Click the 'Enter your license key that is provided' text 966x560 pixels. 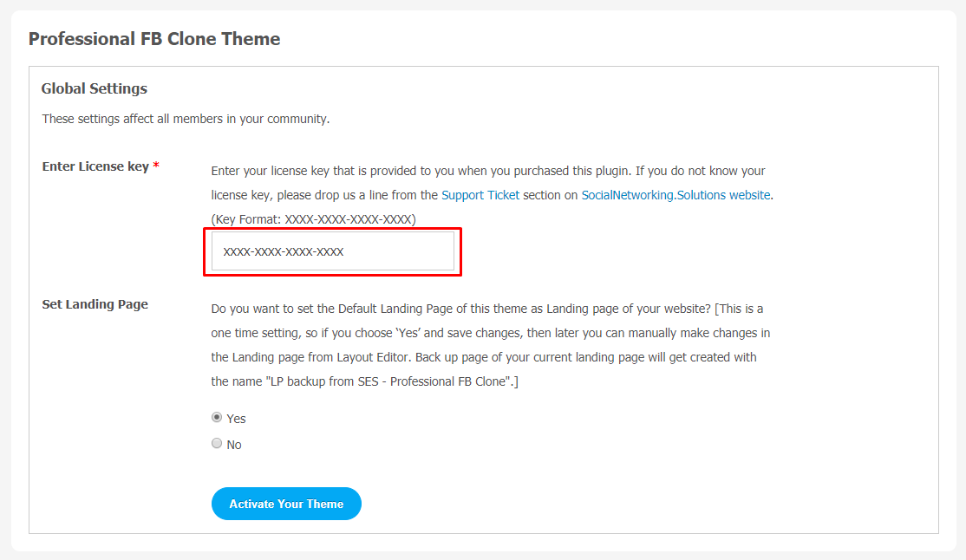[488, 172]
